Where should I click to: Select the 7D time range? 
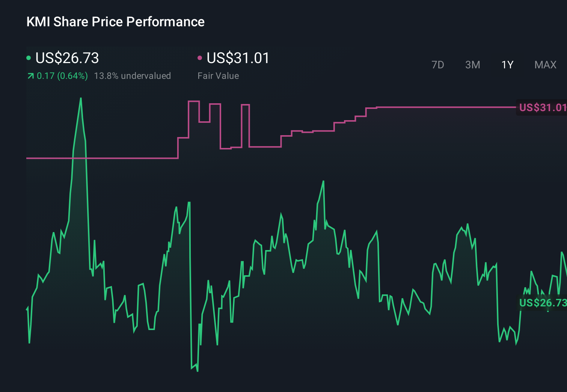tap(438, 65)
